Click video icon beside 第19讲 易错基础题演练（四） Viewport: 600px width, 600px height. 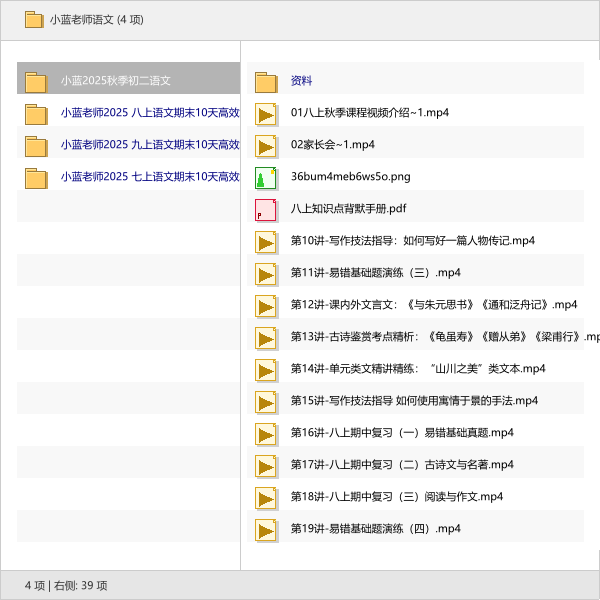266,529
